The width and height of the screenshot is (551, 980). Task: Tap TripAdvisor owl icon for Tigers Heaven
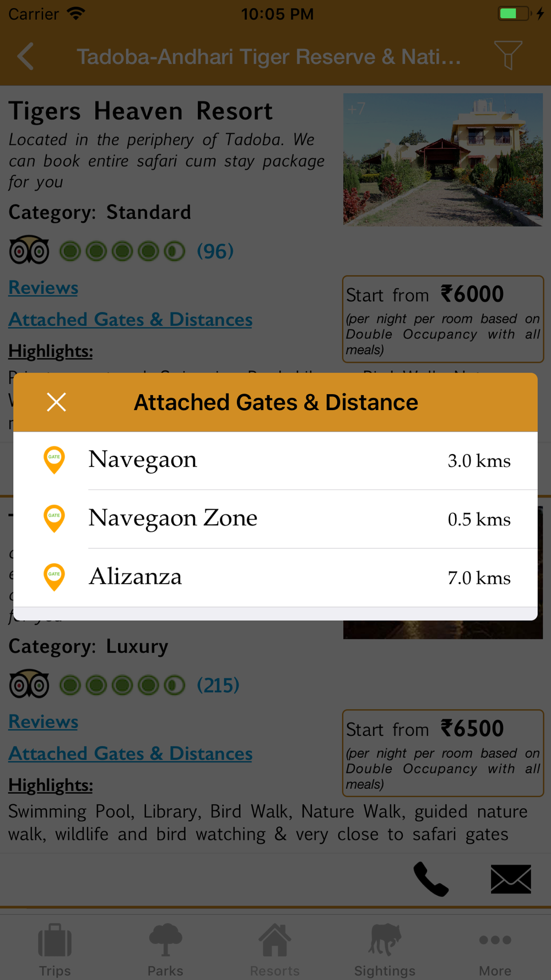pyautogui.click(x=29, y=251)
